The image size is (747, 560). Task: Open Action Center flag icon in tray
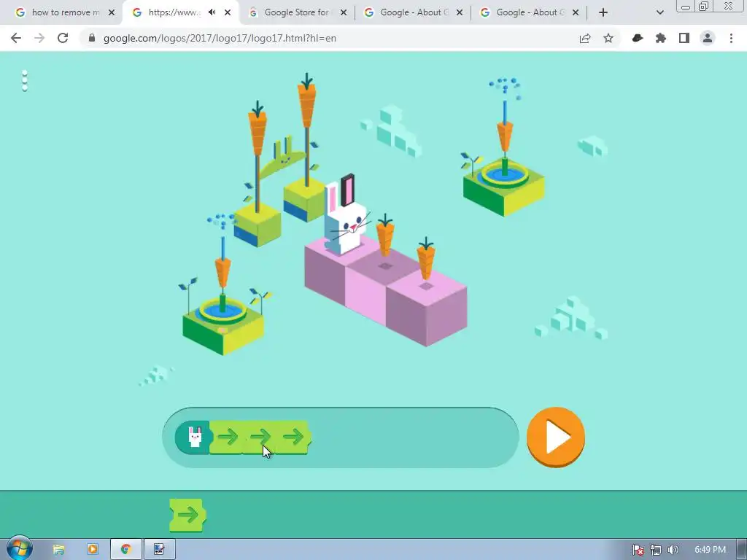tap(638, 550)
